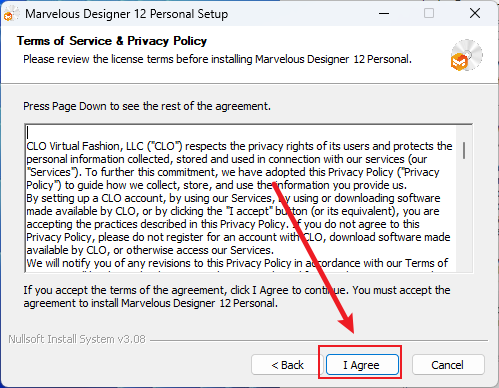Click the 'Marvelous Designer 12 Personal Setup' window title
This screenshot has height=388, width=499.
coord(127,14)
